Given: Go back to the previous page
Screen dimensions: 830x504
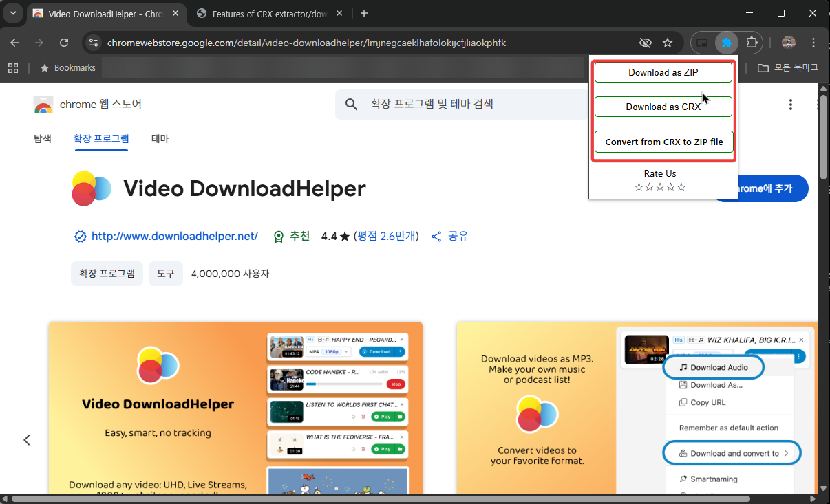Looking at the screenshot, I should coord(14,43).
